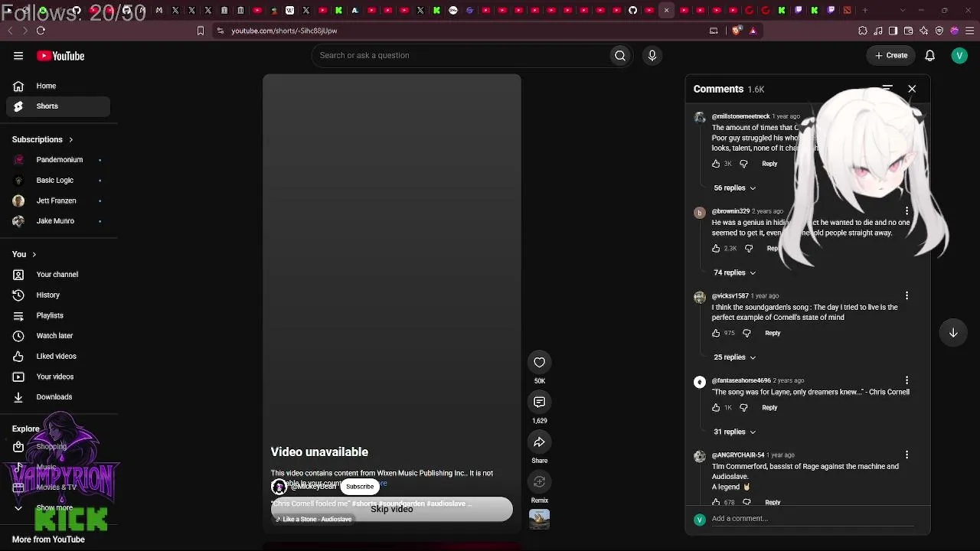Open Your videos

point(58,377)
